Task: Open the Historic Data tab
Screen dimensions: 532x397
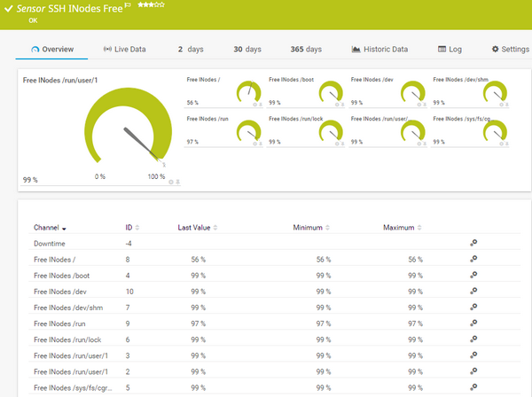Action: tap(379, 50)
